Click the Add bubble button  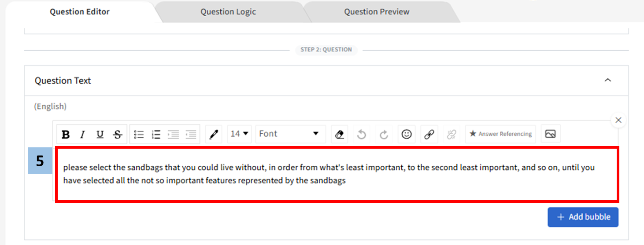point(583,217)
